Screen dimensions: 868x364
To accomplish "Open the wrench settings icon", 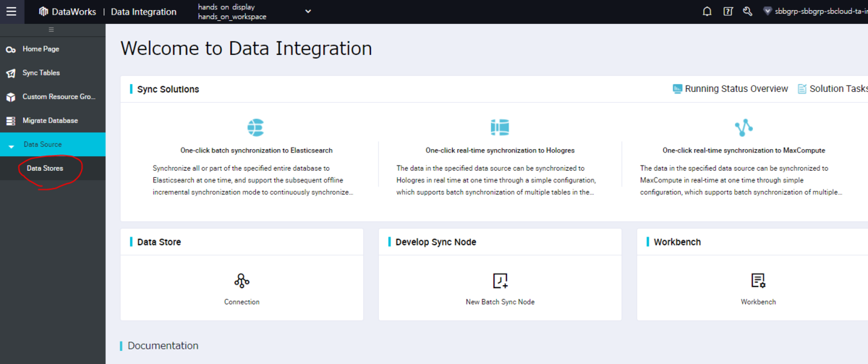I will (748, 12).
